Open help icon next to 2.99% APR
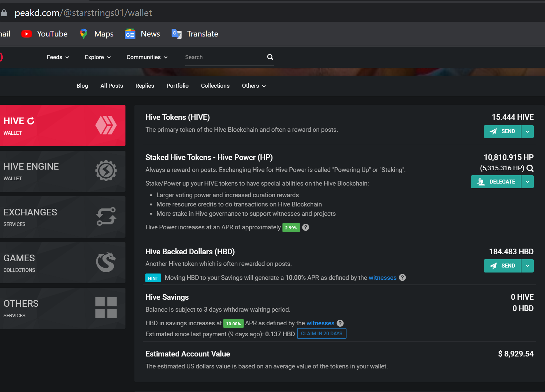 pyautogui.click(x=306, y=227)
